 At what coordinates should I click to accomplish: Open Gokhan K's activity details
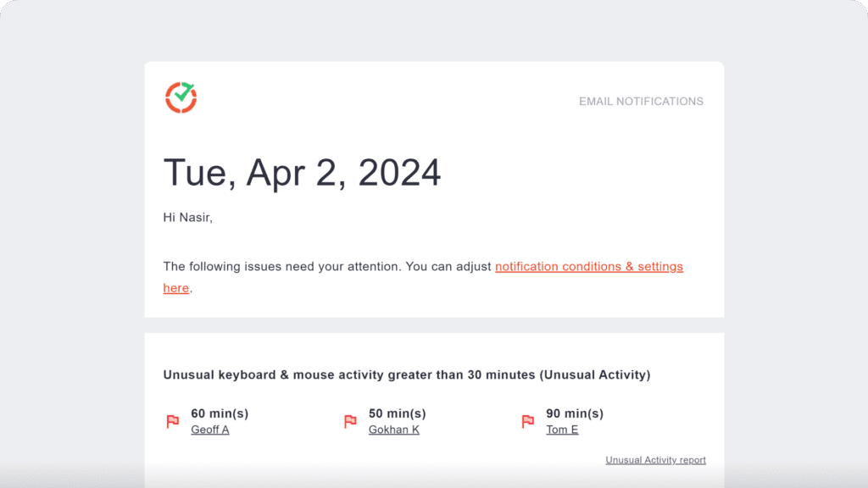tap(393, 430)
